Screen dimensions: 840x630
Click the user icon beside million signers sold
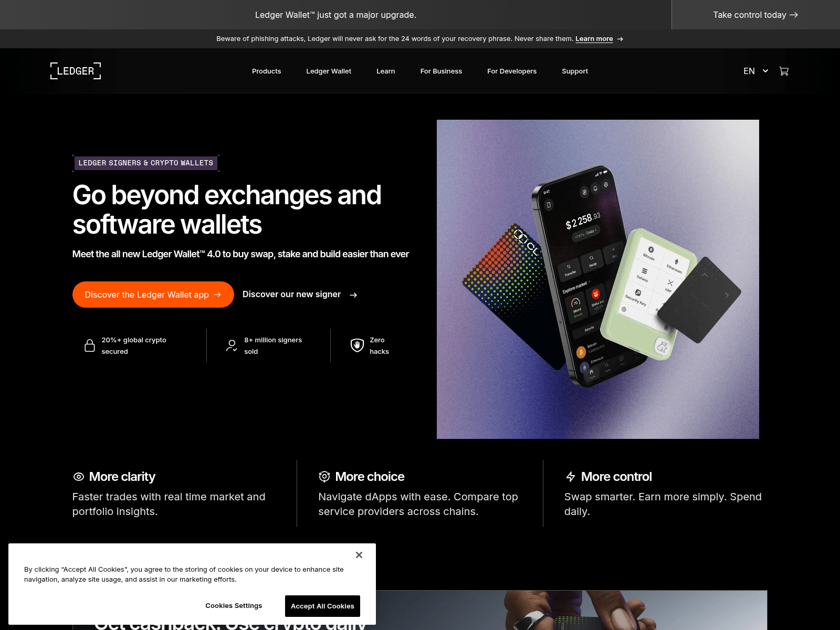(232, 345)
